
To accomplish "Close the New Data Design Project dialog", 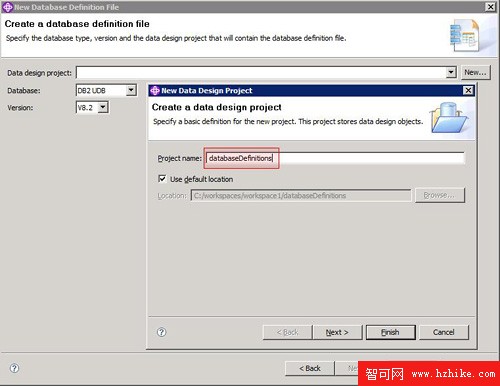I will 468,90.
